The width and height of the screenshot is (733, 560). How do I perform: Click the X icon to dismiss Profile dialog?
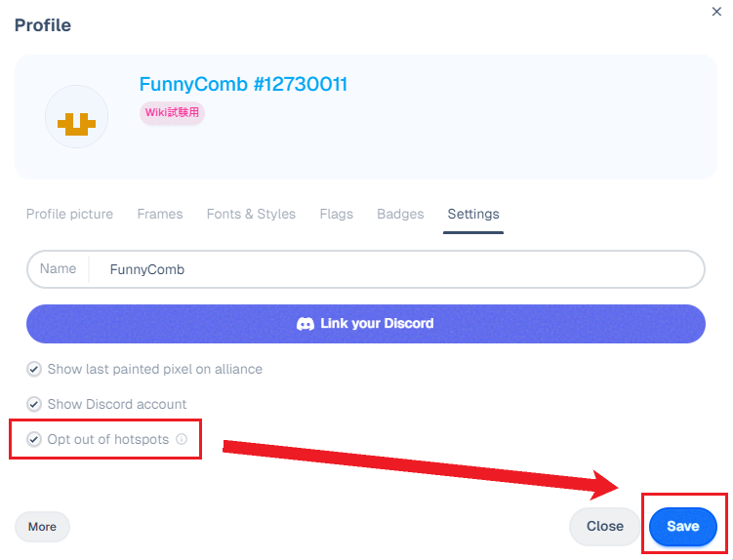[x=716, y=12]
